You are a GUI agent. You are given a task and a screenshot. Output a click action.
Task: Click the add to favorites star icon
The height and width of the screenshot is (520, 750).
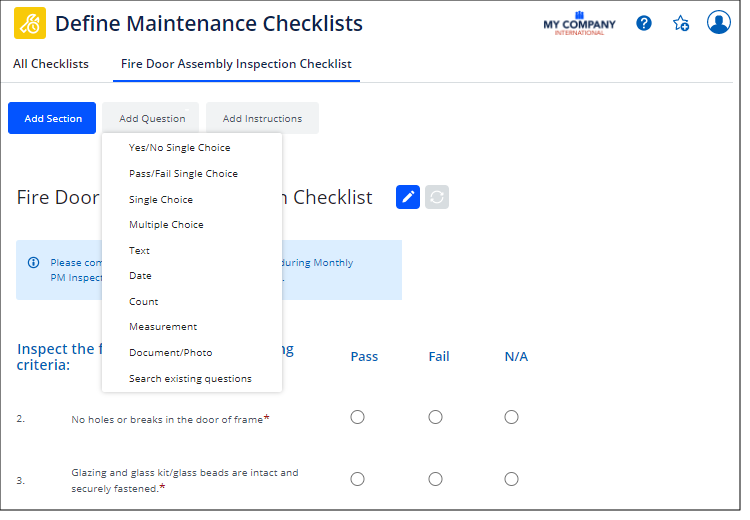point(681,23)
